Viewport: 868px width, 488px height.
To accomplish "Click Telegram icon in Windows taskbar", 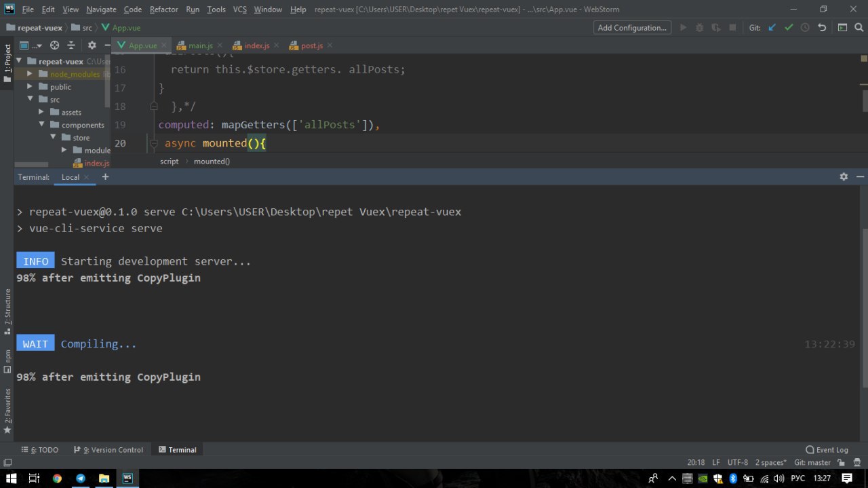I will coord(81,478).
